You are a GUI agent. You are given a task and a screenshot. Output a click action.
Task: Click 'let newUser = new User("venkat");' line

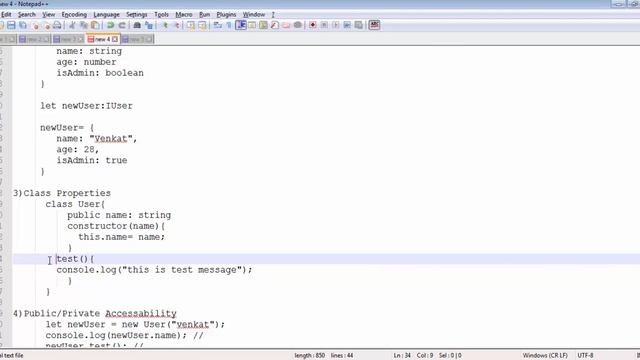pyautogui.click(x=135, y=324)
